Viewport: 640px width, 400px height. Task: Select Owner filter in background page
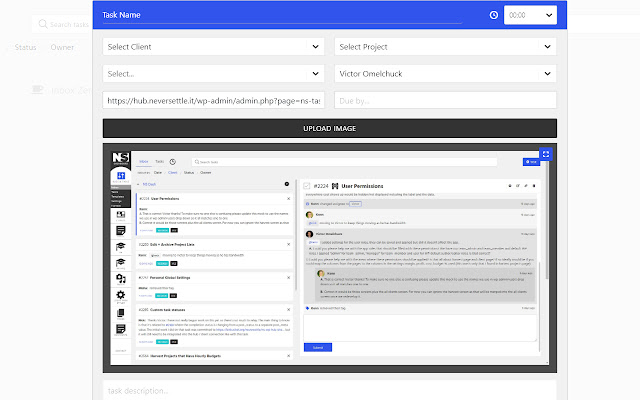[62, 47]
